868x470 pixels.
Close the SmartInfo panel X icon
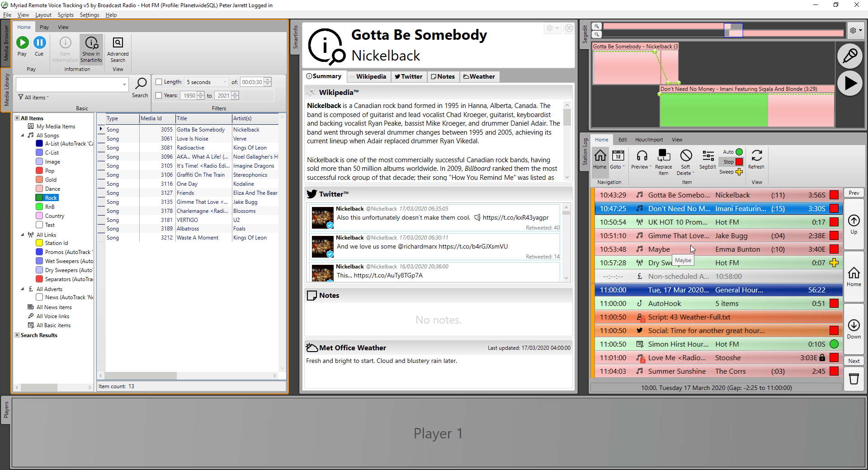click(x=569, y=28)
